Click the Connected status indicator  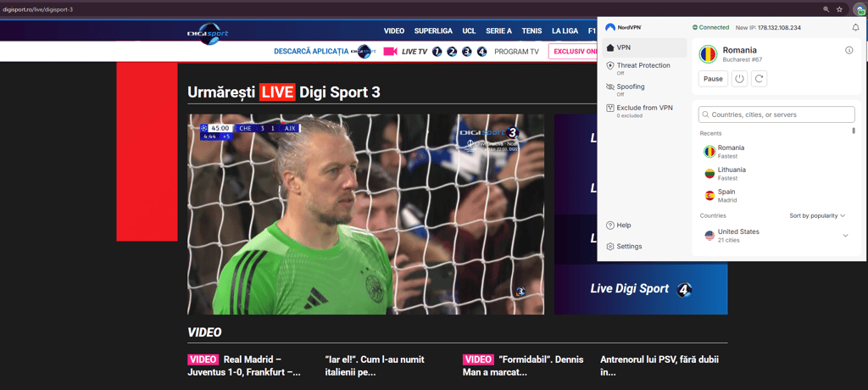[x=711, y=27]
